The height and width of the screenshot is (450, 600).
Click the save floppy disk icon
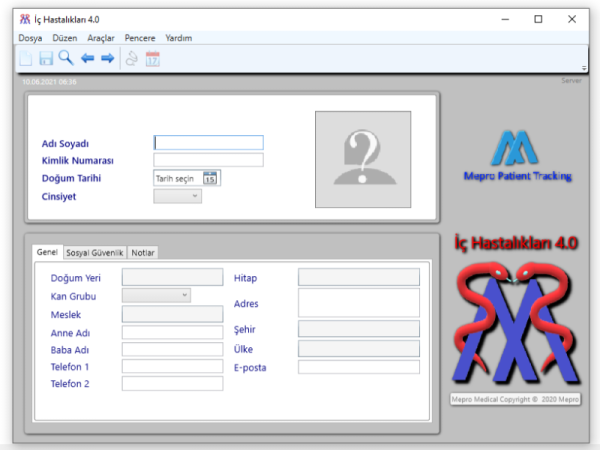click(46, 59)
